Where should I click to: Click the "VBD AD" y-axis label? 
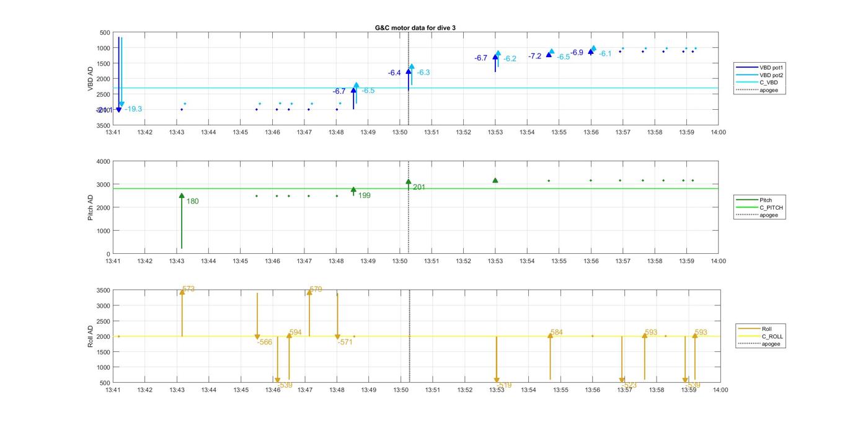[91, 79]
